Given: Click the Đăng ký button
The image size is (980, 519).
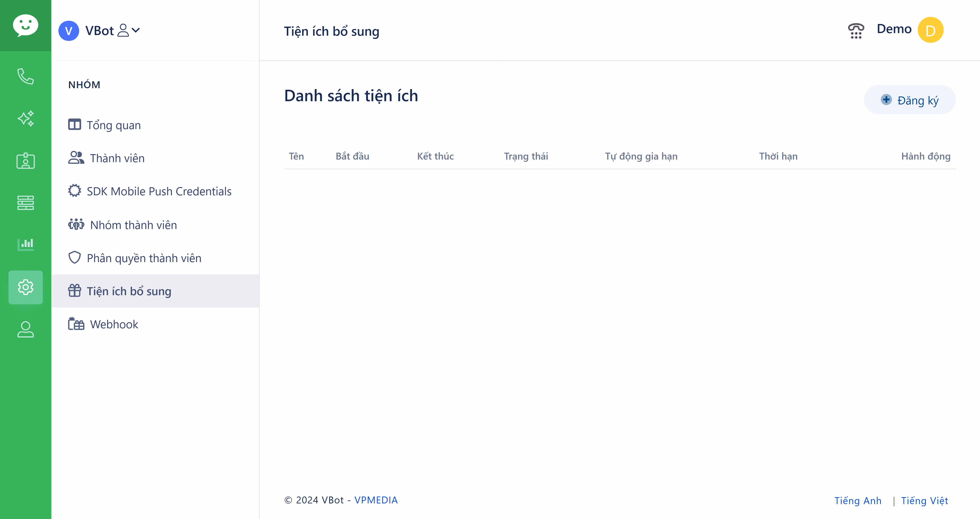Looking at the screenshot, I should coord(910,100).
